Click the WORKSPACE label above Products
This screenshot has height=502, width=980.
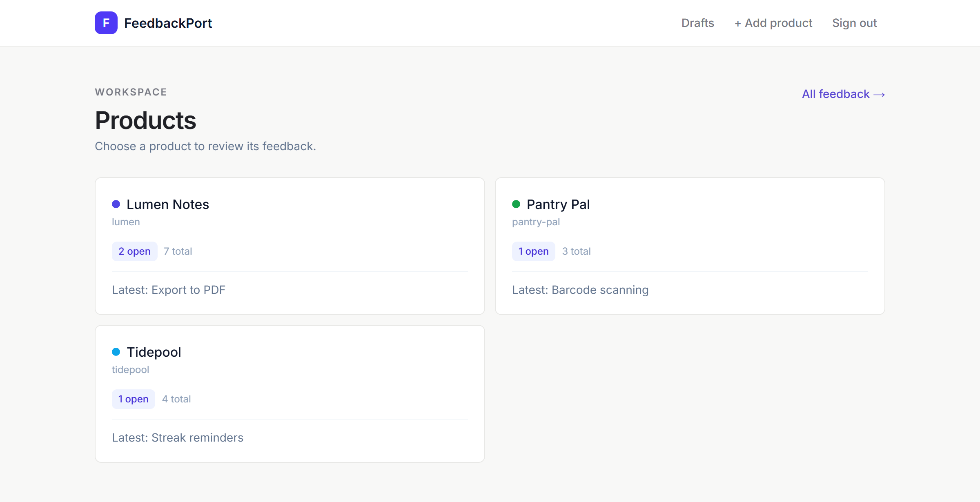pos(131,92)
